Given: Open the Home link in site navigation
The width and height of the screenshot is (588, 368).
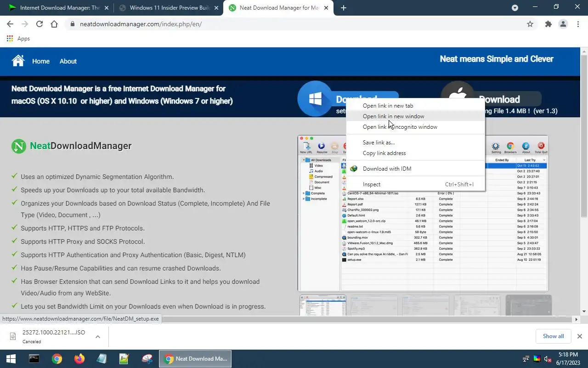Looking at the screenshot, I should pyautogui.click(x=41, y=61).
